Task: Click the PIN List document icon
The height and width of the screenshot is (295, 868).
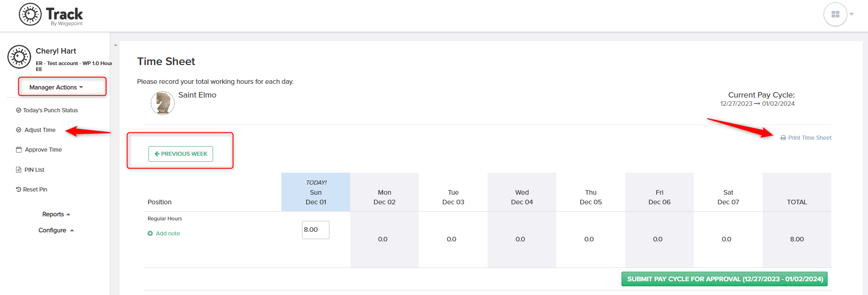Action: pos(19,170)
